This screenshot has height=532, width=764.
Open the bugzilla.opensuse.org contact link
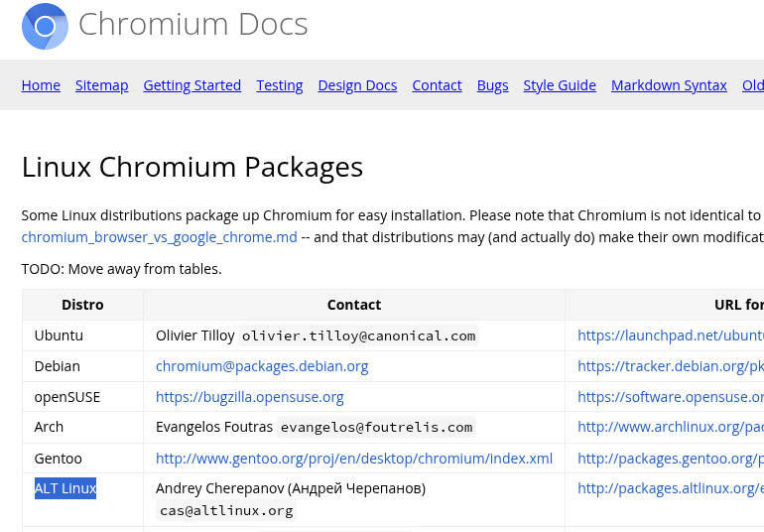[x=250, y=397]
